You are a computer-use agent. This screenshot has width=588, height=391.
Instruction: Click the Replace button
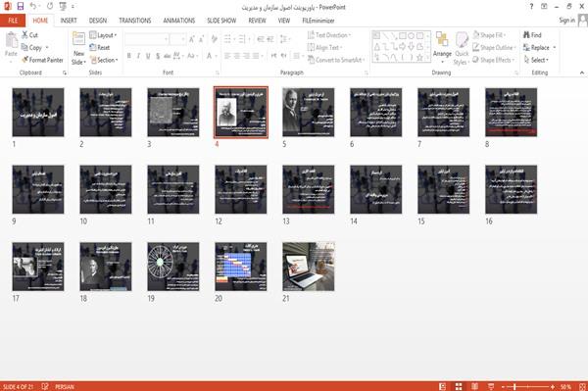click(539, 48)
